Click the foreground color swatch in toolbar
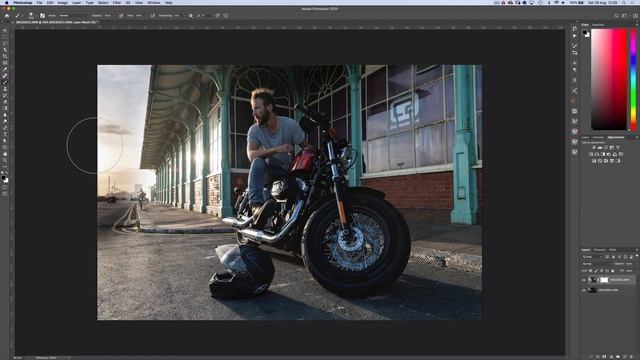This screenshot has height=360, width=640. point(4,177)
